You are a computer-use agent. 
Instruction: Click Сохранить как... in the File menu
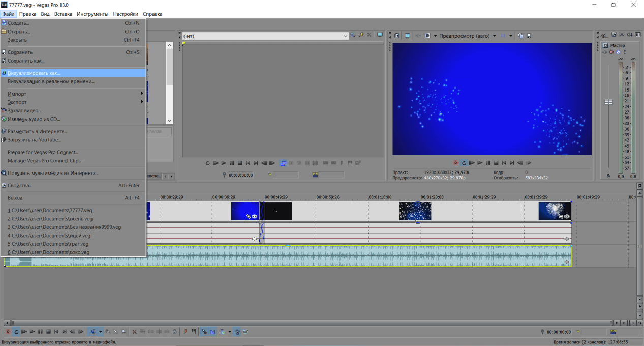coord(25,61)
